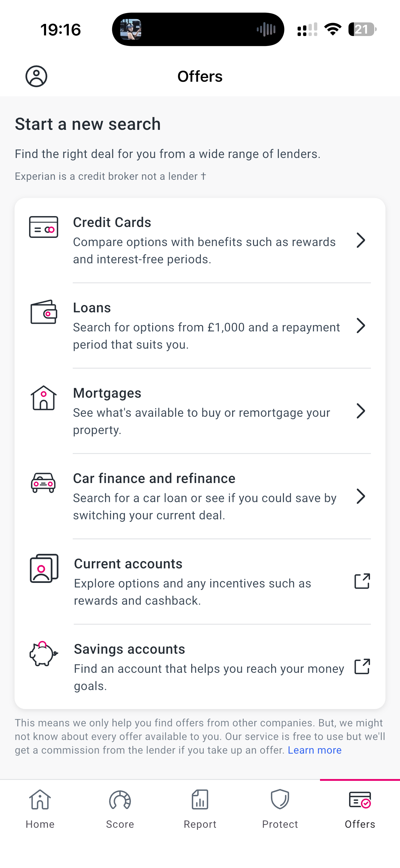This screenshot has height=868, width=400.
Task: Switch to the Home tab
Action: point(40,809)
